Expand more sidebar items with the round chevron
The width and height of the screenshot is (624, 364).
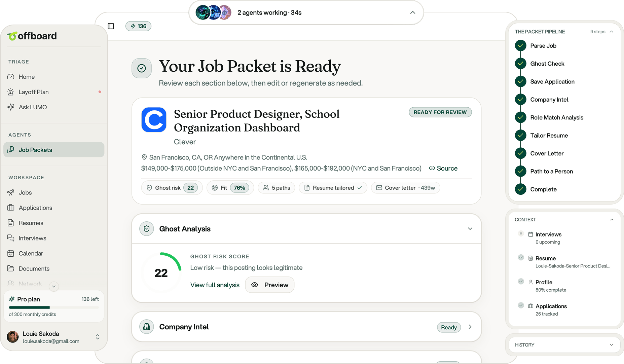coord(54,286)
